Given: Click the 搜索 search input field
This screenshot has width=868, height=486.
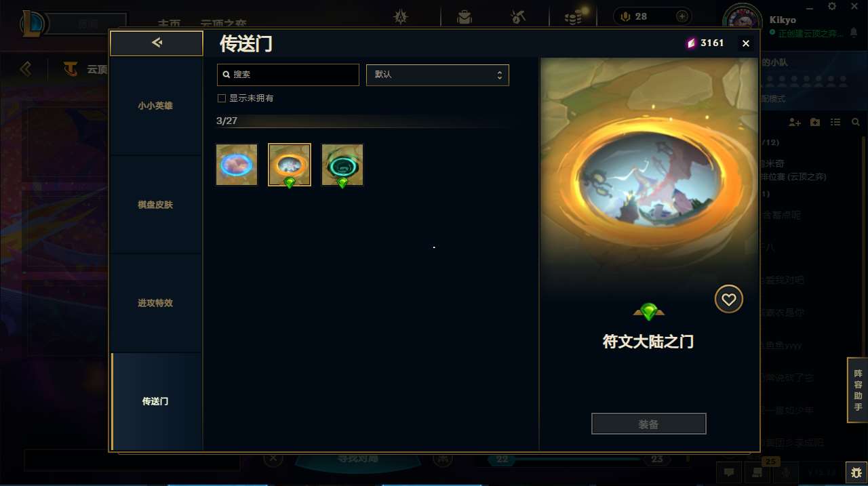Looking at the screenshot, I should pyautogui.click(x=288, y=75).
